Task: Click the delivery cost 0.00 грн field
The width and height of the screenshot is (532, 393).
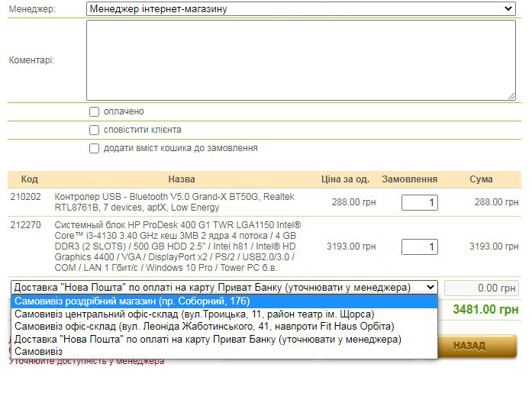Action: click(x=481, y=288)
